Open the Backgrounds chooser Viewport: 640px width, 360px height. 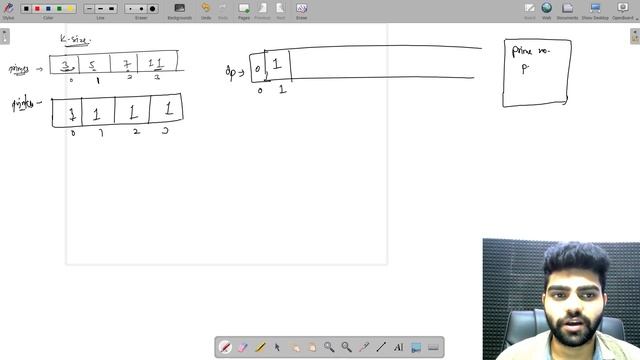(x=180, y=11)
